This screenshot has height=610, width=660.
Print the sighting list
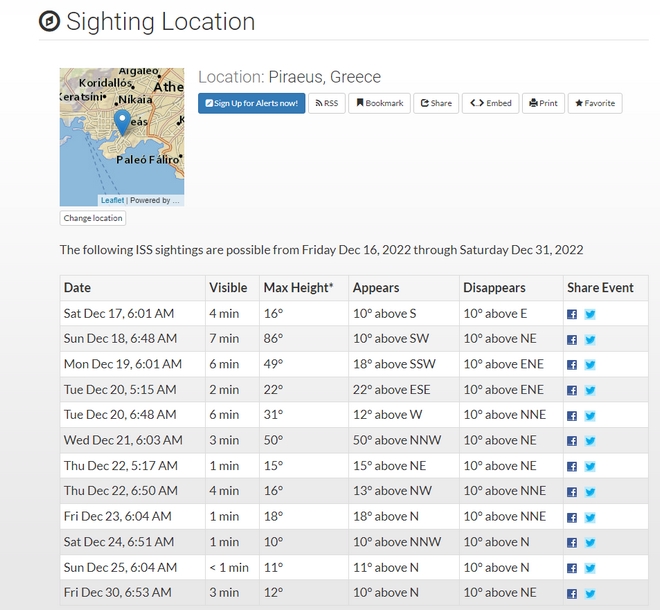click(x=543, y=103)
